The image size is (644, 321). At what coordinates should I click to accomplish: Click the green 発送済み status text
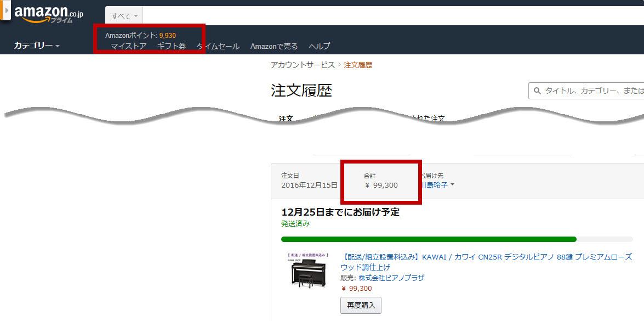coord(295,224)
